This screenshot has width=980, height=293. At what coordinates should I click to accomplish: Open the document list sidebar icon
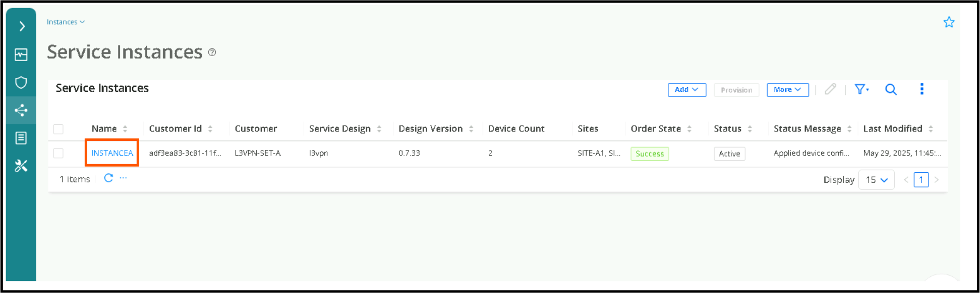point(21,138)
